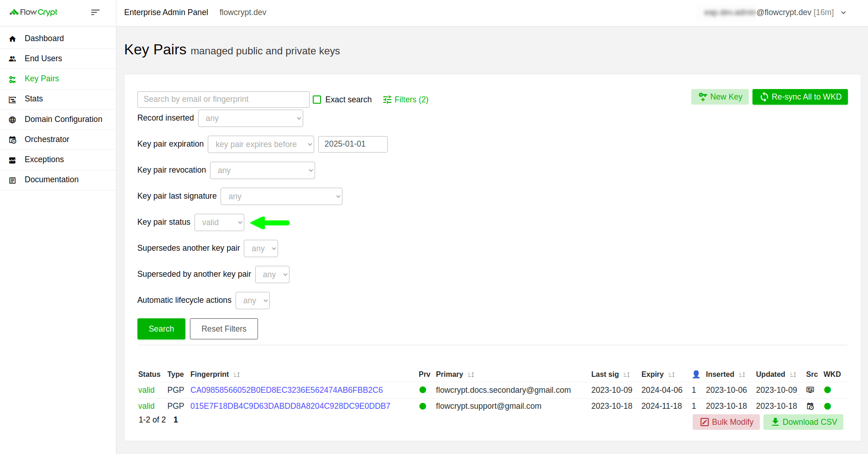Open Superseded by another key pair dropdown

click(272, 275)
